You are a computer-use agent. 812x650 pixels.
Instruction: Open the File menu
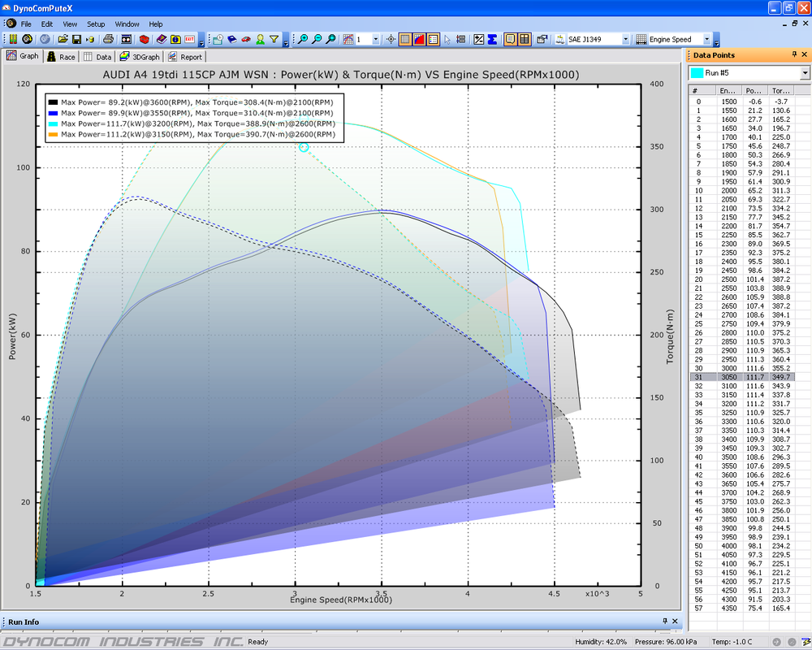pyautogui.click(x=26, y=24)
